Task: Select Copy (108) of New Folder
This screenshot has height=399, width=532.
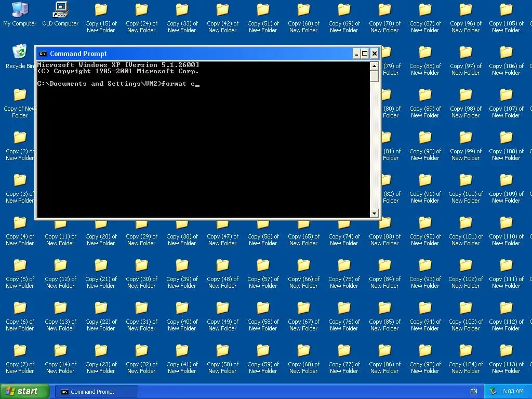Action: tap(506, 145)
